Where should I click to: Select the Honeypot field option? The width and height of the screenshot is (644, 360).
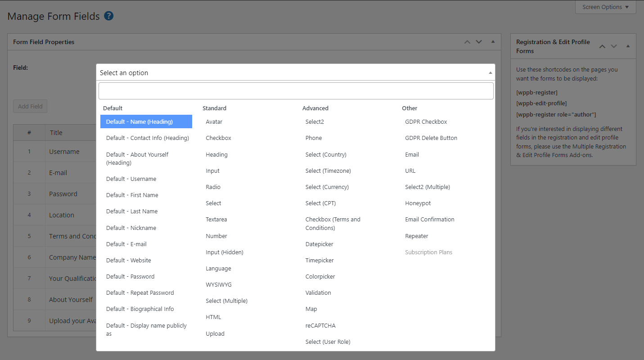coord(418,203)
